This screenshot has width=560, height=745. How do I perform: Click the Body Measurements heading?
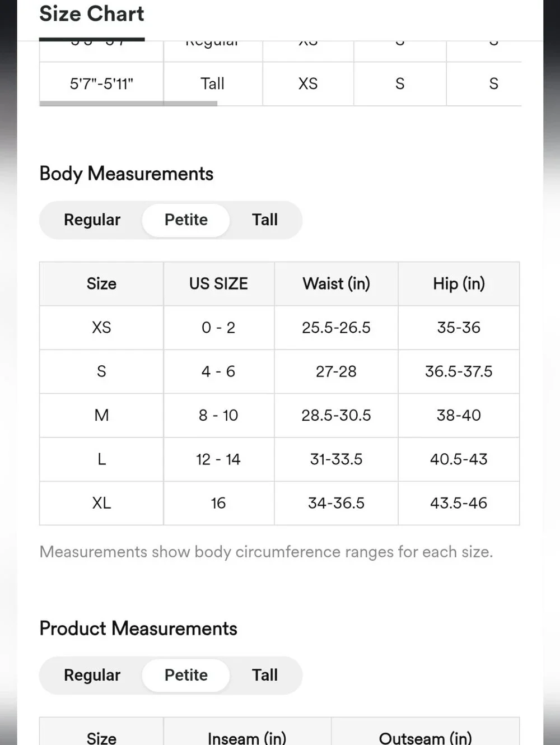click(x=127, y=174)
